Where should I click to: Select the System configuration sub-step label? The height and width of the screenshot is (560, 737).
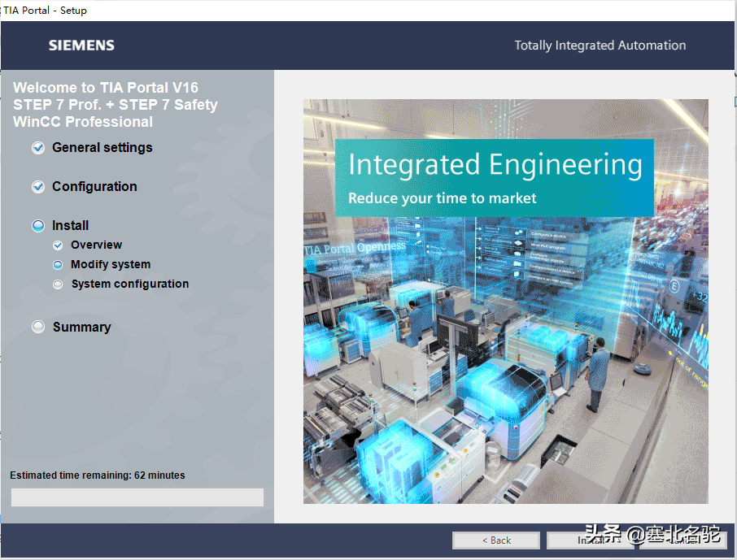click(130, 284)
